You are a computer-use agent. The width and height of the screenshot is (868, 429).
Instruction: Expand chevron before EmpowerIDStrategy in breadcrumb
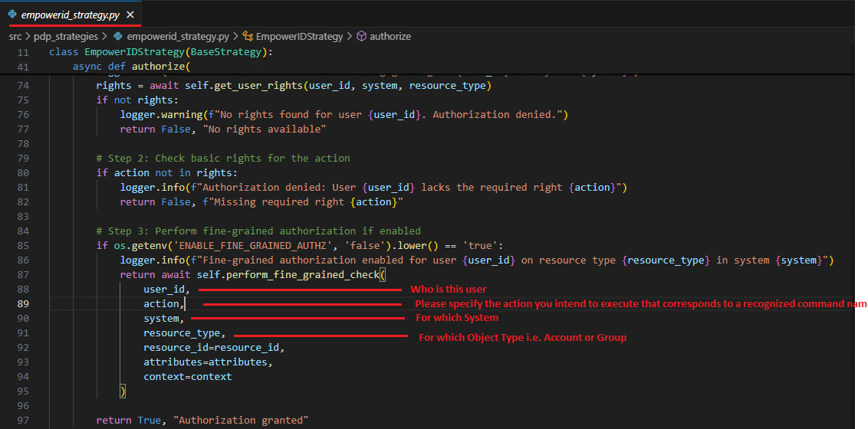tap(235, 37)
